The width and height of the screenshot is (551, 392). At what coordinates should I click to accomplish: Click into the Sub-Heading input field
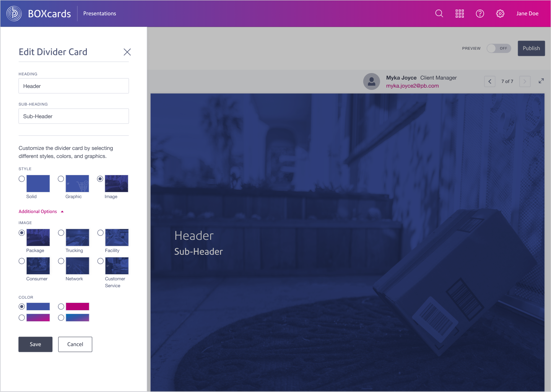coord(74,116)
